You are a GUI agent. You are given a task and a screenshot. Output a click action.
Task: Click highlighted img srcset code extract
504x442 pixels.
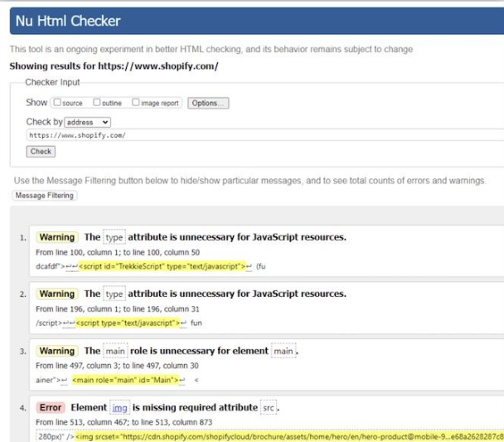tap(289, 436)
